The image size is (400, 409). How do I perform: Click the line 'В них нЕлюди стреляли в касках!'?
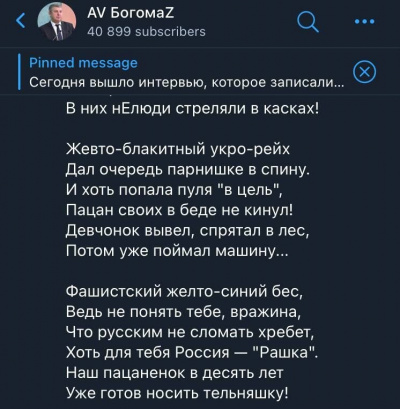click(192, 109)
